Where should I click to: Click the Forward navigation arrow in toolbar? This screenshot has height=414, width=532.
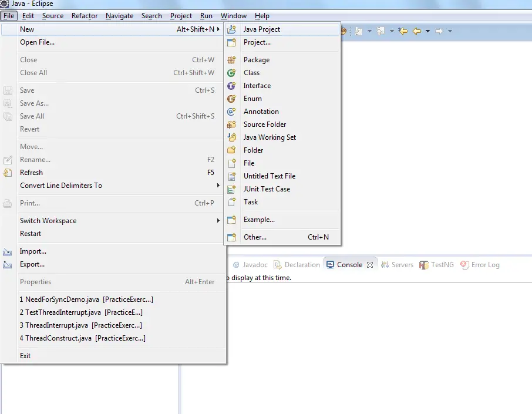[x=439, y=30]
